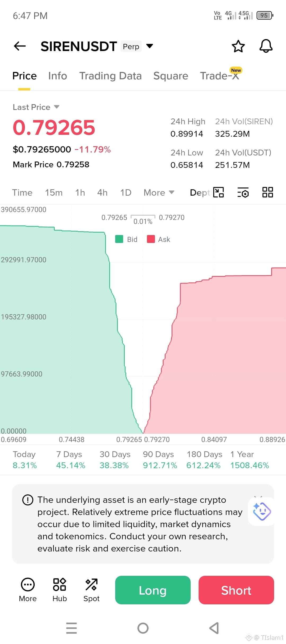Open the More menu icon
This screenshot has height=644, width=286.
click(28, 590)
